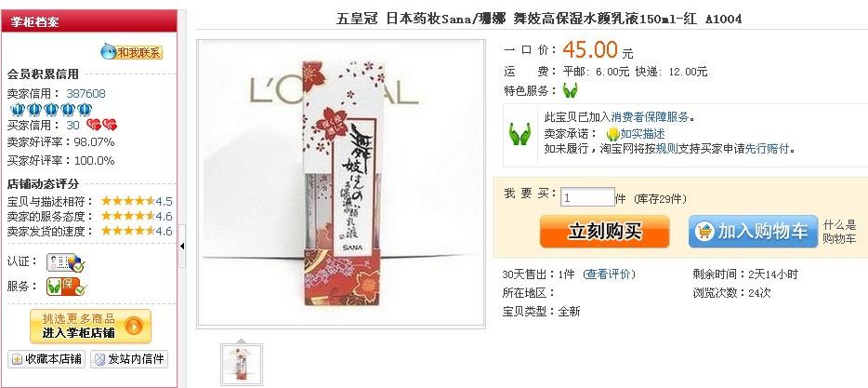The image size is (868, 388).
Task: Open the 查看评价 reviews link
Action: click(609, 274)
